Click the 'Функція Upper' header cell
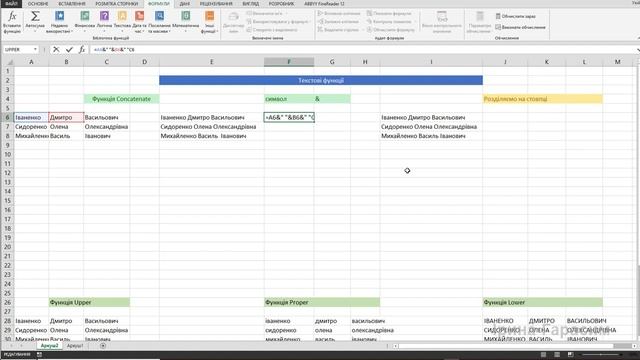640x360 pixels. click(x=89, y=302)
